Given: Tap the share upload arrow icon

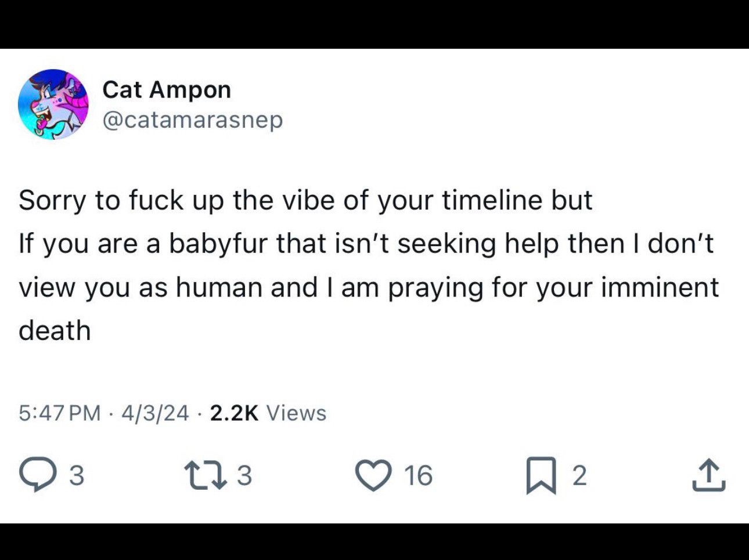Looking at the screenshot, I should (708, 475).
